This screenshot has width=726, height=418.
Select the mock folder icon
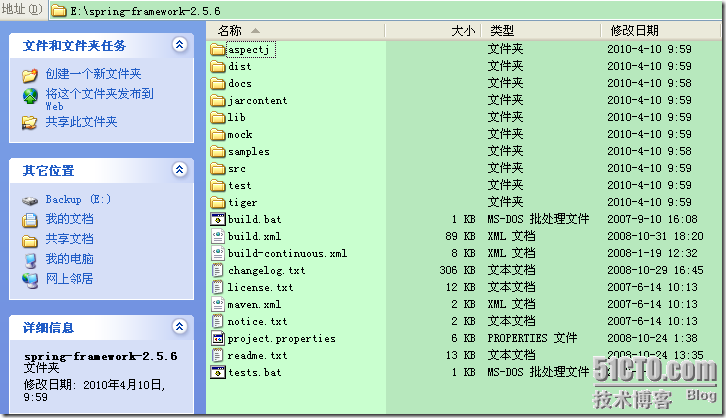[218, 134]
